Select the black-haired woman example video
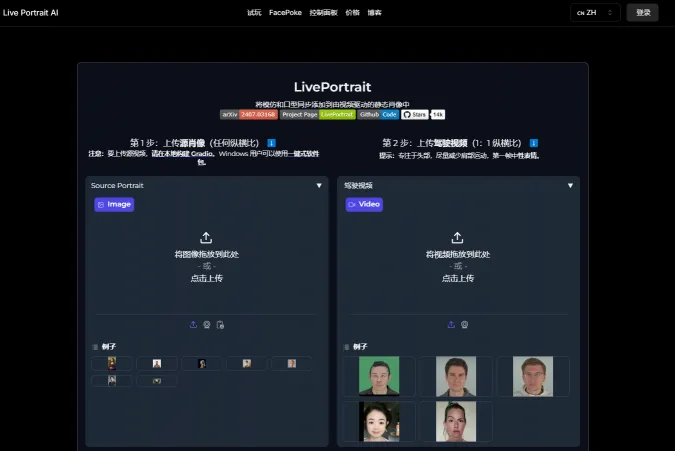The height and width of the screenshot is (451, 675). [379, 422]
